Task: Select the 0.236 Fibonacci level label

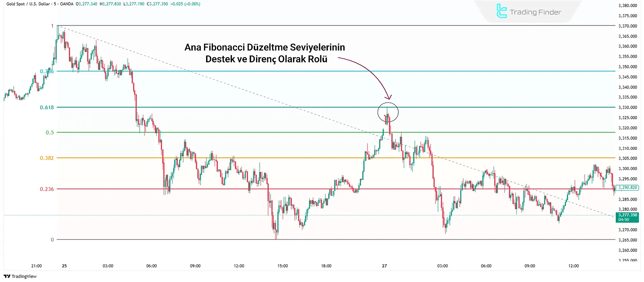Action: [47, 189]
